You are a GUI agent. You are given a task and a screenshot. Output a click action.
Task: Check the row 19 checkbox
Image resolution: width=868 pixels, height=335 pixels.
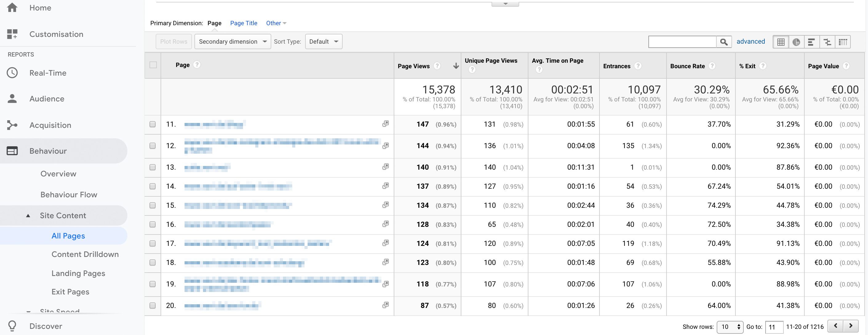pyautogui.click(x=153, y=284)
